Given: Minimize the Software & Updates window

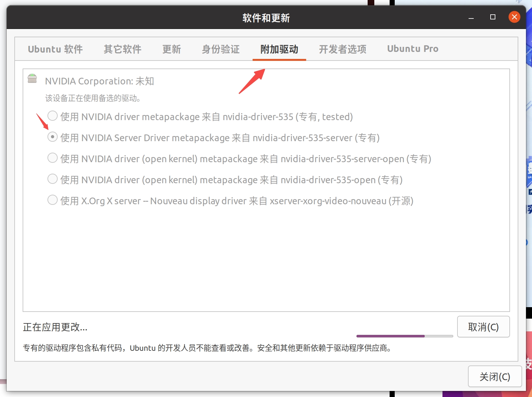Looking at the screenshot, I should pyautogui.click(x=471, y=18).
